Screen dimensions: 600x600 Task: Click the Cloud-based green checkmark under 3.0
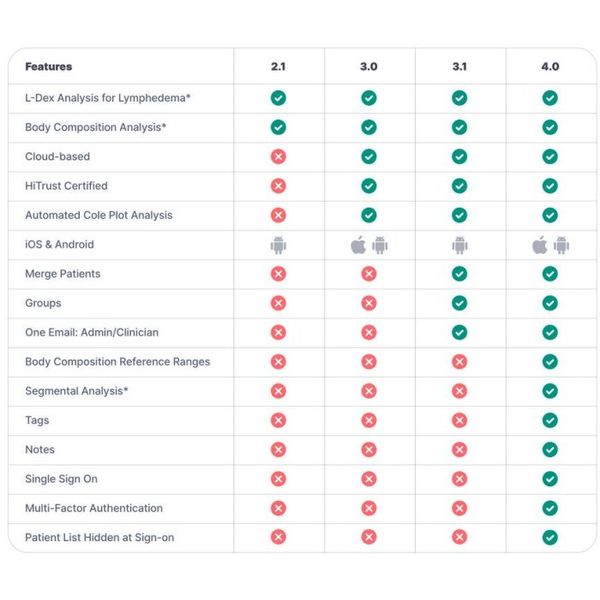(x=369, y=157)
